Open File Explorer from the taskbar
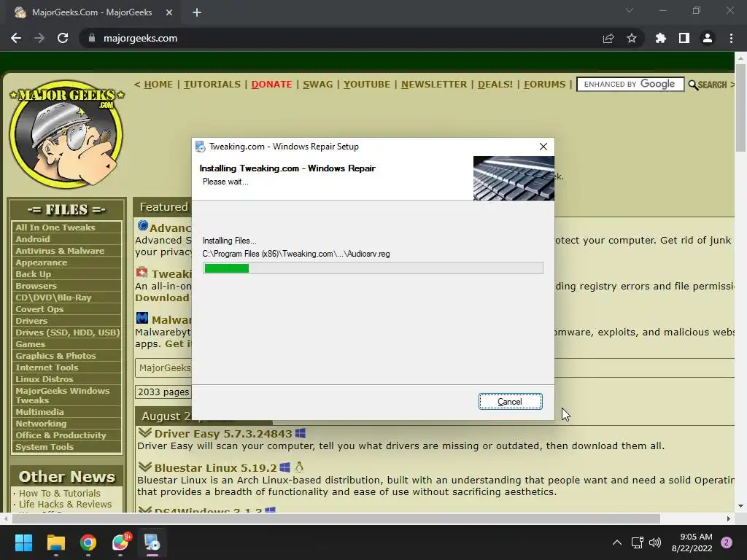This screenshot has height=560, width=747. click(55, 542)
